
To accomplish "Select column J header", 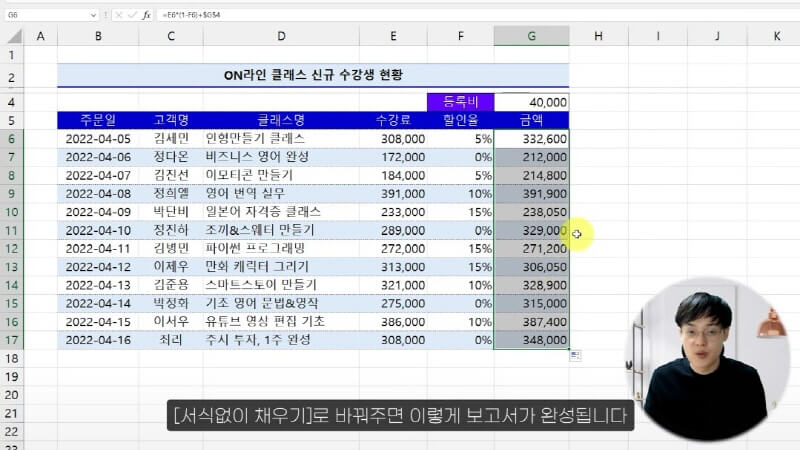I will click(717, 36).
